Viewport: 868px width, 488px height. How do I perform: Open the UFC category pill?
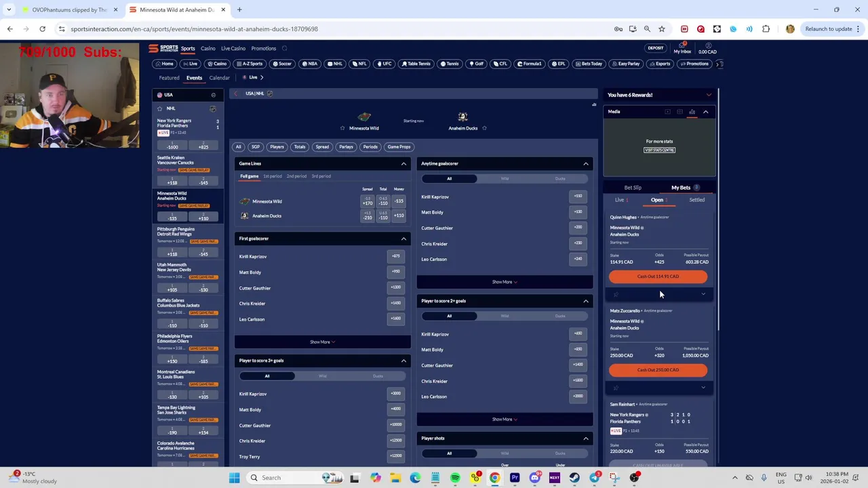tap(384, 64)
